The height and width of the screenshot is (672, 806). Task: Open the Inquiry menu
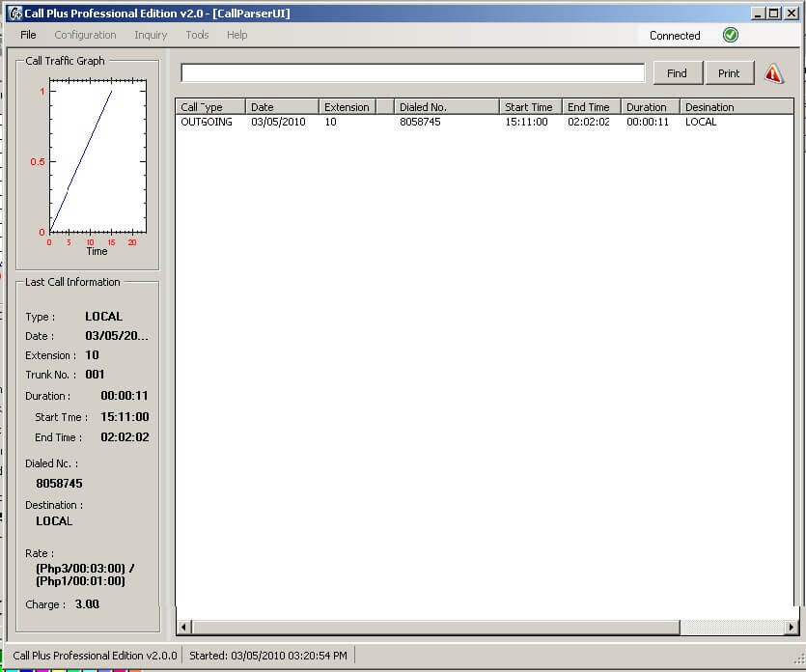click(151, 35)
